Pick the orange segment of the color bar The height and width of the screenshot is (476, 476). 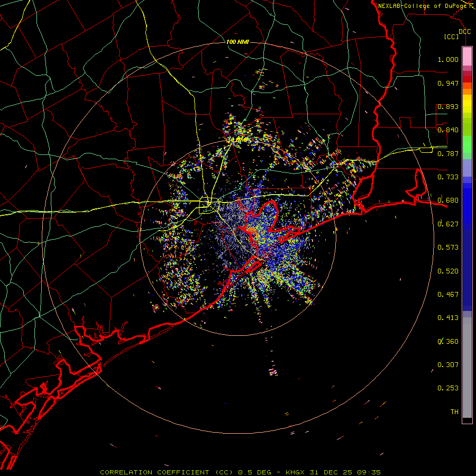tap(467, 91)
